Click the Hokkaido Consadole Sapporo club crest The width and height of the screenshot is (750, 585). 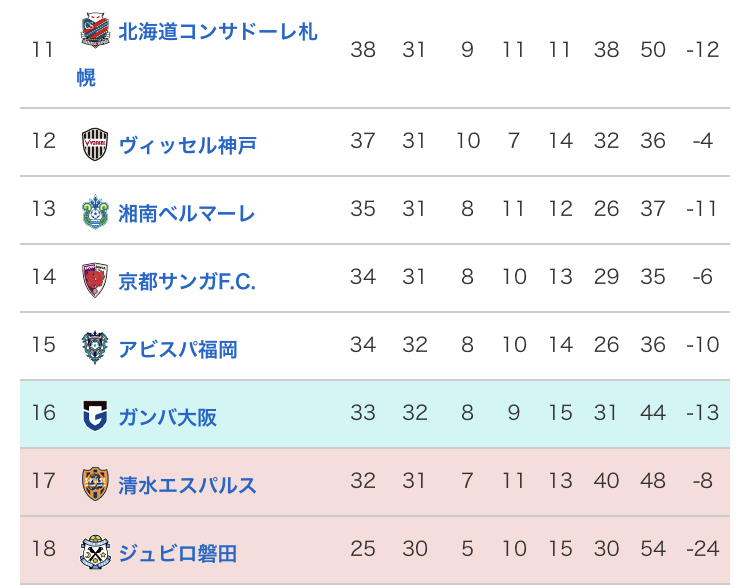click(96, 31)
